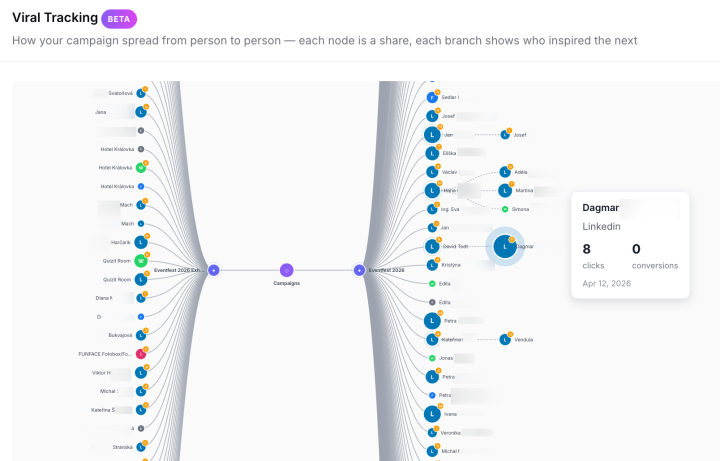720x461 pixels.
Task: Open the Václav share node
Action: pyautogui.click(x=432, y=172)
